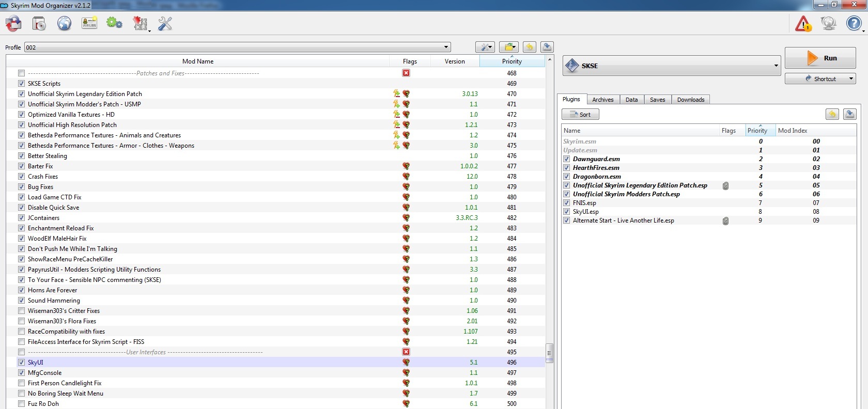Open the SKSE executable dropdown
The image size is (868, 409).
coord(672,66)
